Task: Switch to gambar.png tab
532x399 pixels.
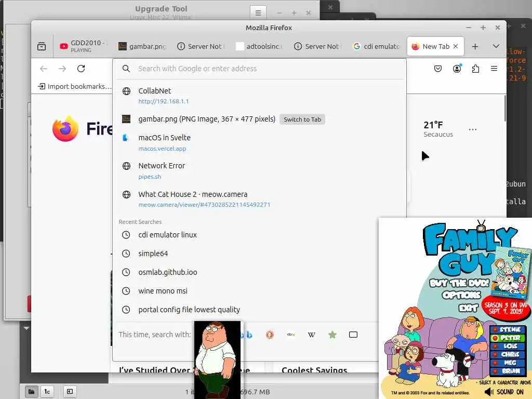Action: (x=142, y=46)
